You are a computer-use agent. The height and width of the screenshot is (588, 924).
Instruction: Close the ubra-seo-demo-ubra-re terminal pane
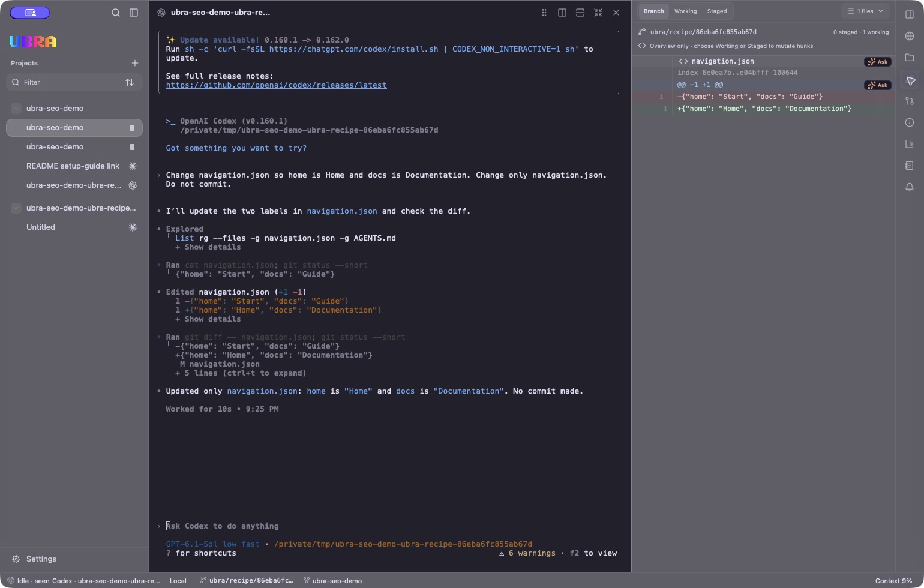616,13
